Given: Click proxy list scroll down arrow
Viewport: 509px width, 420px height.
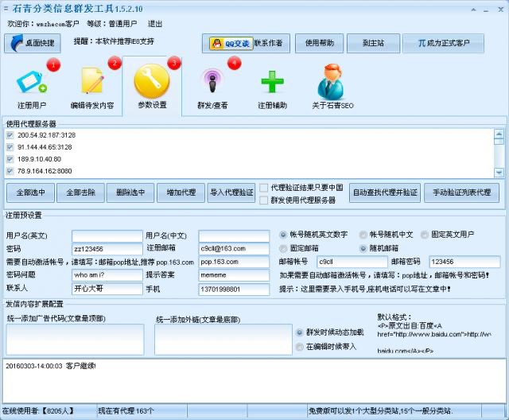Looking at the screenshot, I should coord(499,173).
